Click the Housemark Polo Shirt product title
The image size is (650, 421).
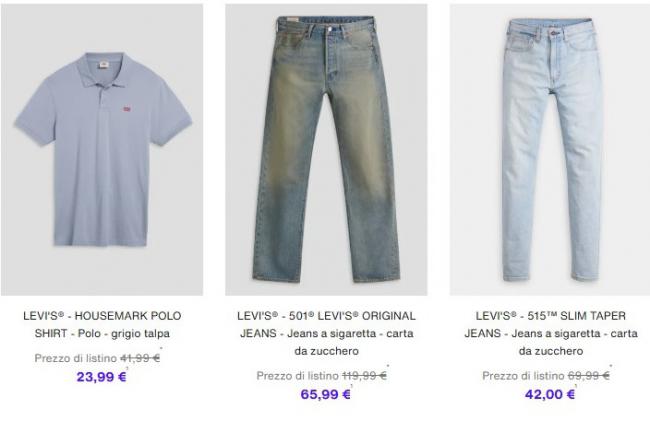tap(102, 324)
